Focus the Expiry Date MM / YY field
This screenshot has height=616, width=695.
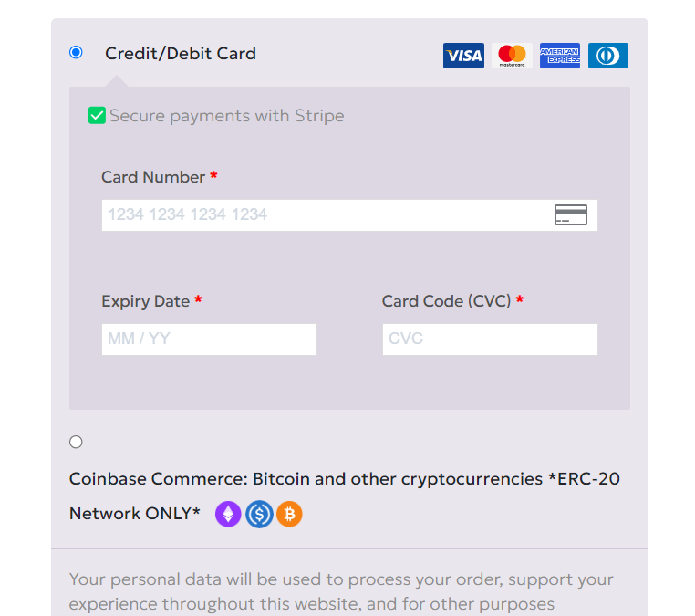[x=209, y=339]
